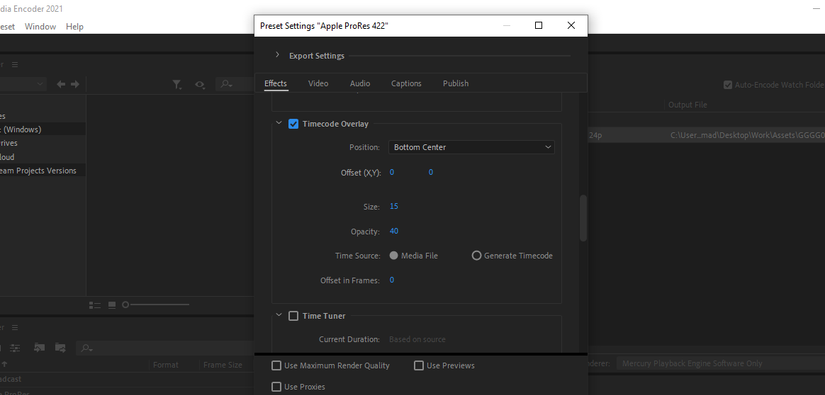825x395 pixels.
Task: Click the Preset Settings vertical scrollbar
Action: (583, 218)
